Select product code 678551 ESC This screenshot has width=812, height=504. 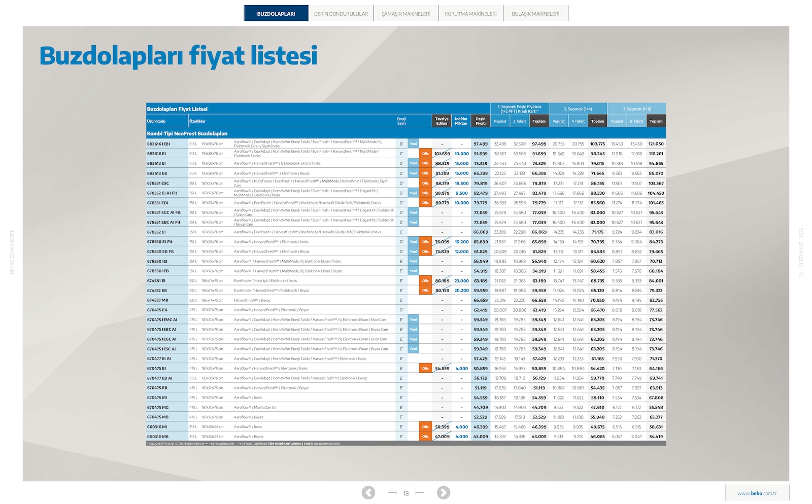point(158,183)
